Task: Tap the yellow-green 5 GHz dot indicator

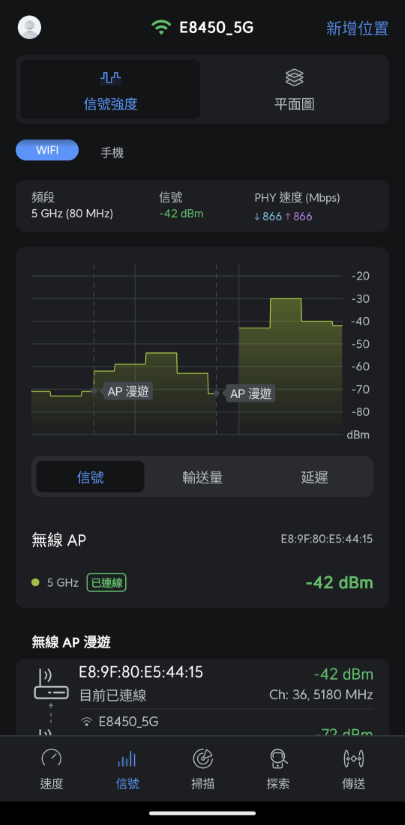Action: click(x=35, y=582)
